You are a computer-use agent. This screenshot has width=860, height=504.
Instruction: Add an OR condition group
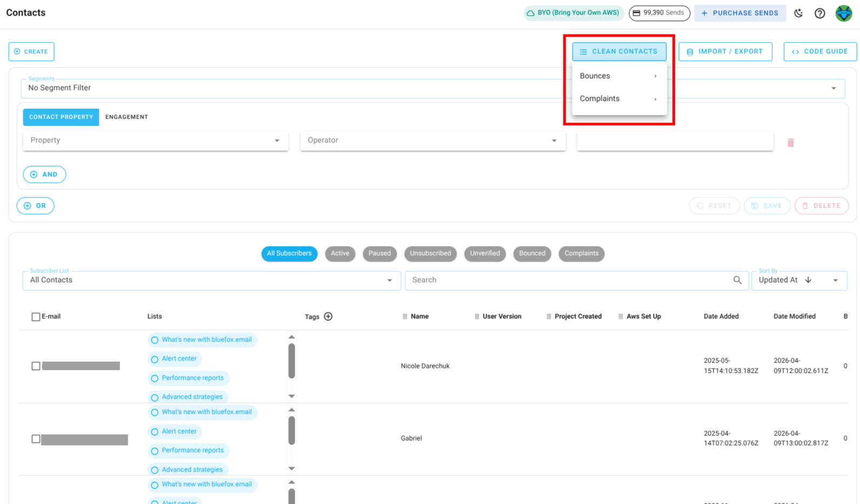pos(36,206)
